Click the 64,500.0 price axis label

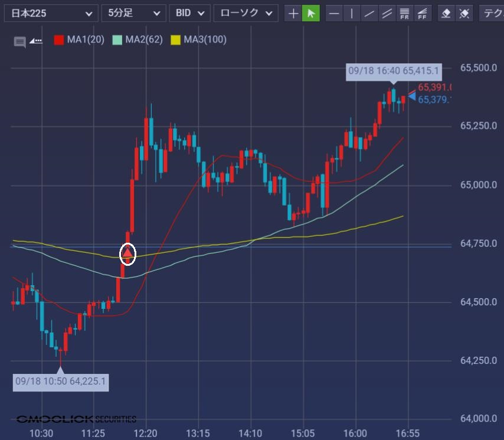coord(479,302)
